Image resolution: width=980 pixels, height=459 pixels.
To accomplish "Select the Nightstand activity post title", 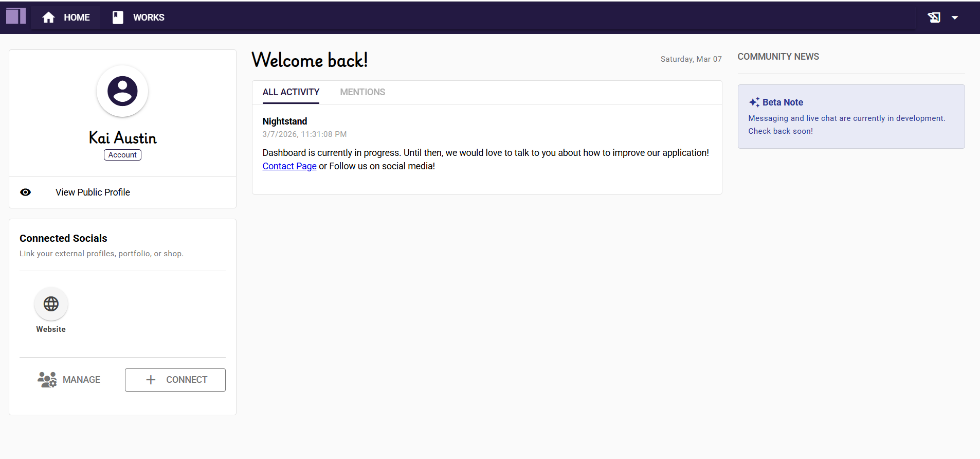I will (284, 121).
